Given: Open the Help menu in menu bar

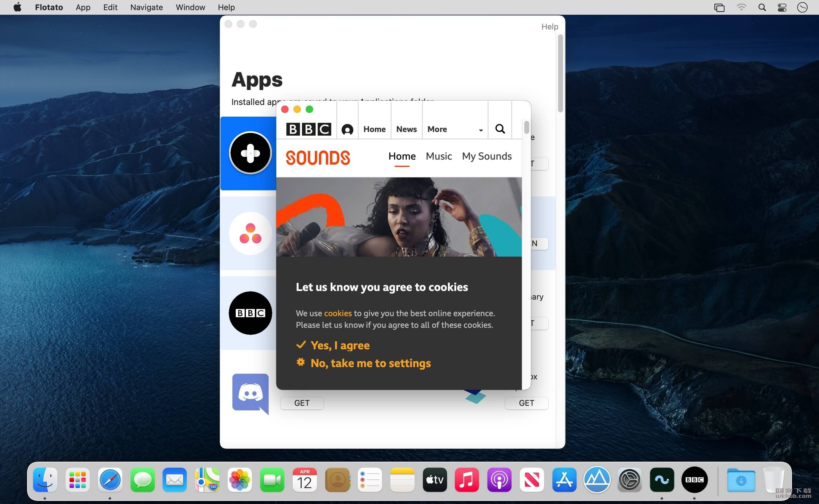Looking at the screenshot, I should (226, 7).
